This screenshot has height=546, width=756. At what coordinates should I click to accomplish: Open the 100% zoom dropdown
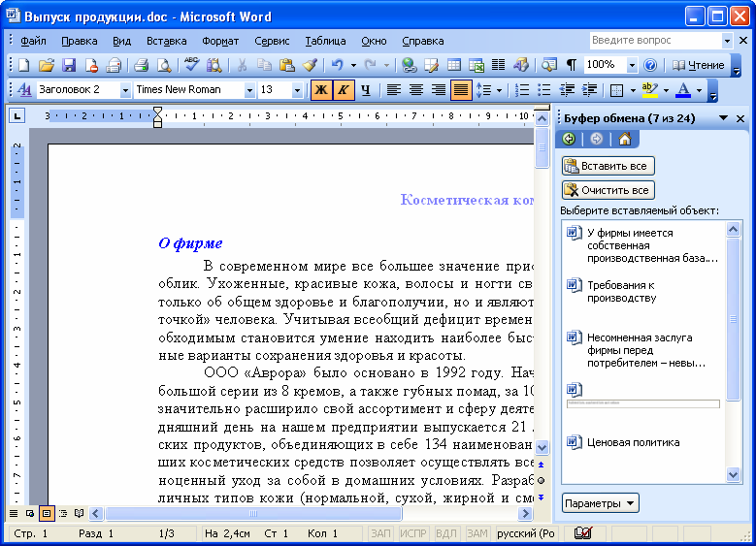pos(632,65)
